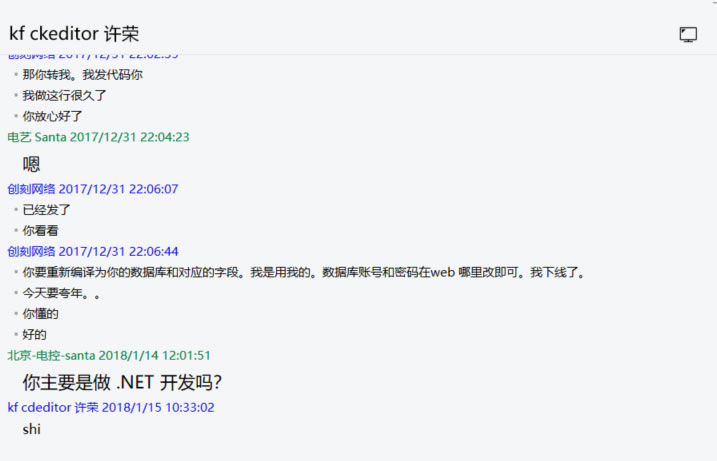
Task: Select the message '好的'
Action: point(35,334)
